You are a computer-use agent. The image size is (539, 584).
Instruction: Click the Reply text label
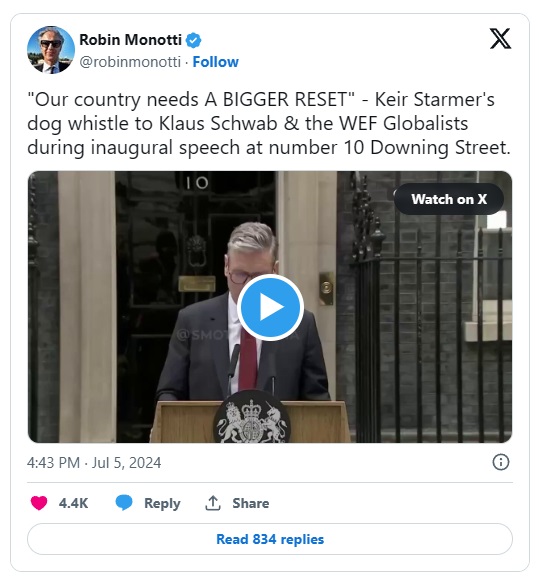coord(162,503)
